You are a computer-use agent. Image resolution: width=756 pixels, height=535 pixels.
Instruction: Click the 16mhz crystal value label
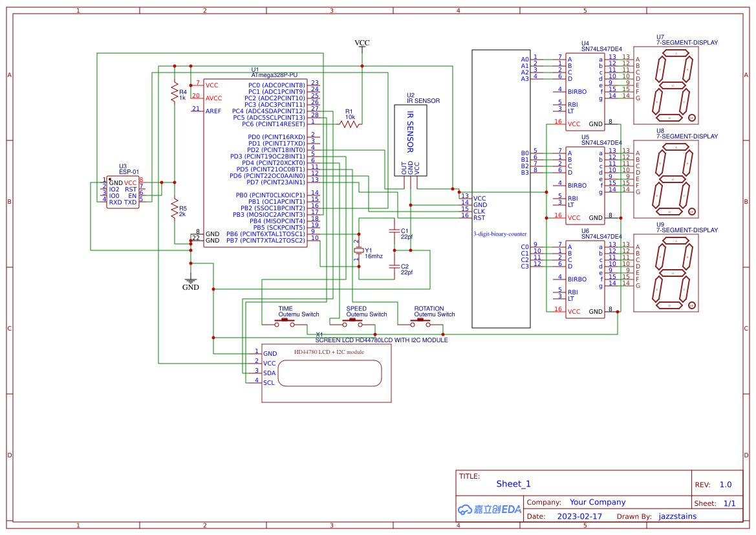(x=374, y=256)
